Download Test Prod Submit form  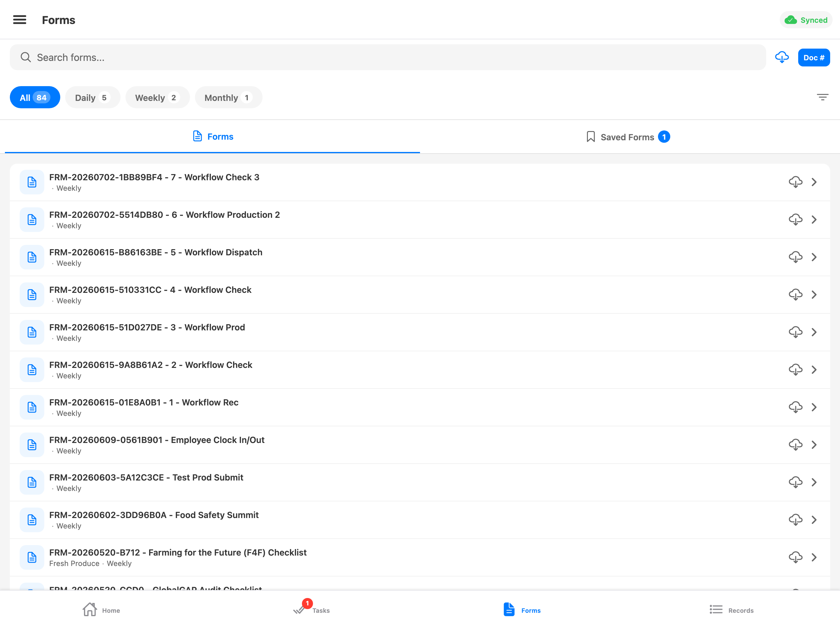click(795, 482)
